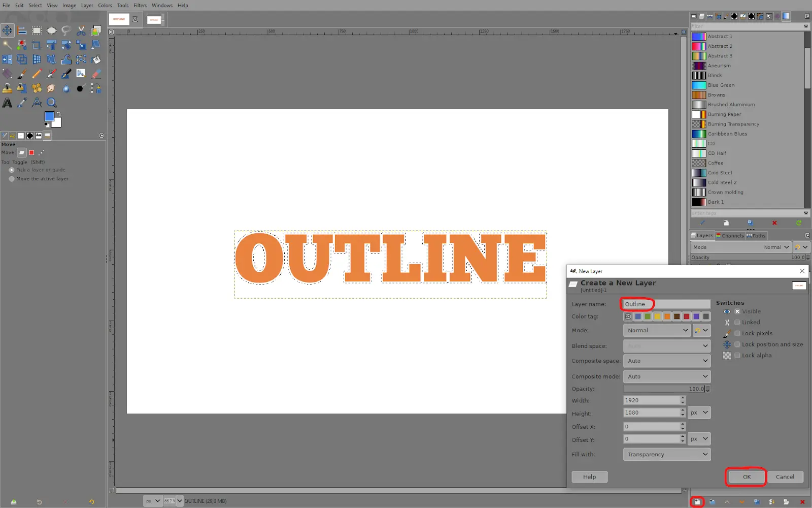Screen dimensions: 812x508
Task: Open the Layer menu
Action: [87, 6]
